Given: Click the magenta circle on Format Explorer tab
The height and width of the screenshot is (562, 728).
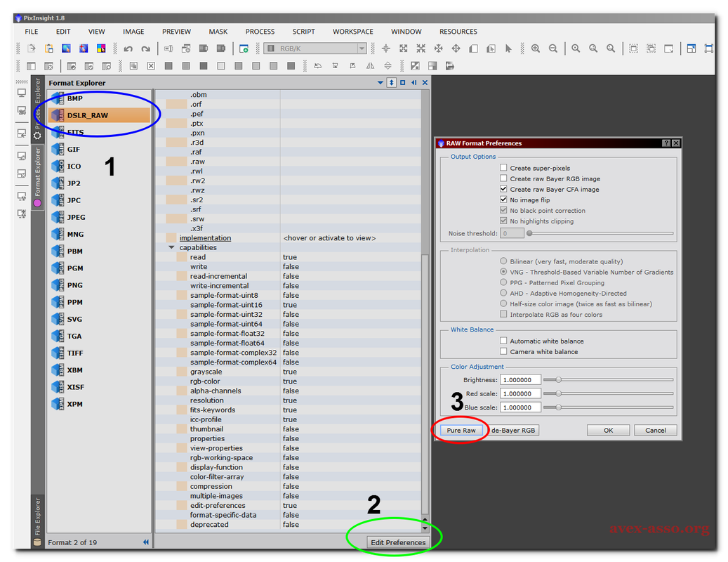Looking at the screenshot, I should coord(38,203).
